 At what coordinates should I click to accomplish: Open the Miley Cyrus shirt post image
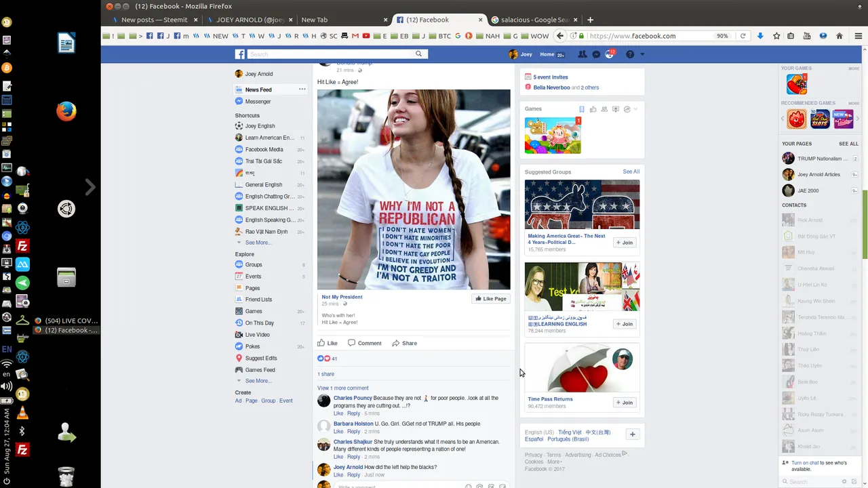414,190
